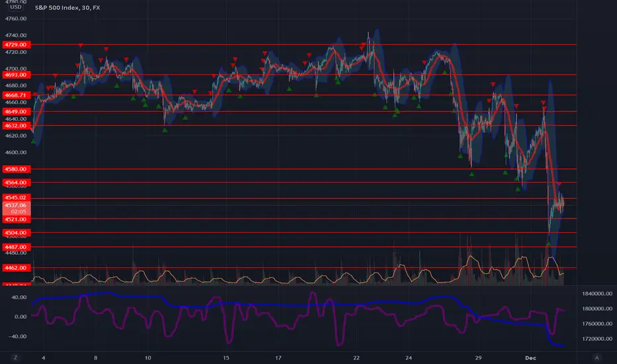Click the 10 date label on the time axis
The height and width of the screenshot is (364, 617).
tap(148, 357)
